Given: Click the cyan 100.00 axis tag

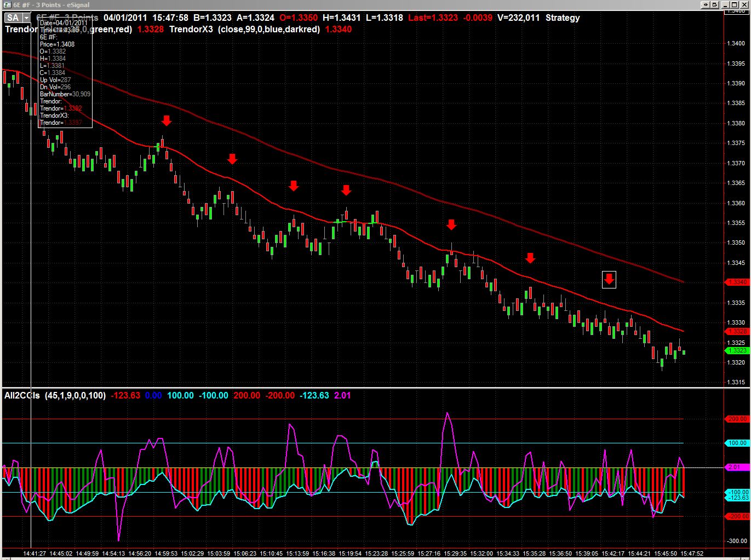Looking at the screenshot, I should point(737,443).
